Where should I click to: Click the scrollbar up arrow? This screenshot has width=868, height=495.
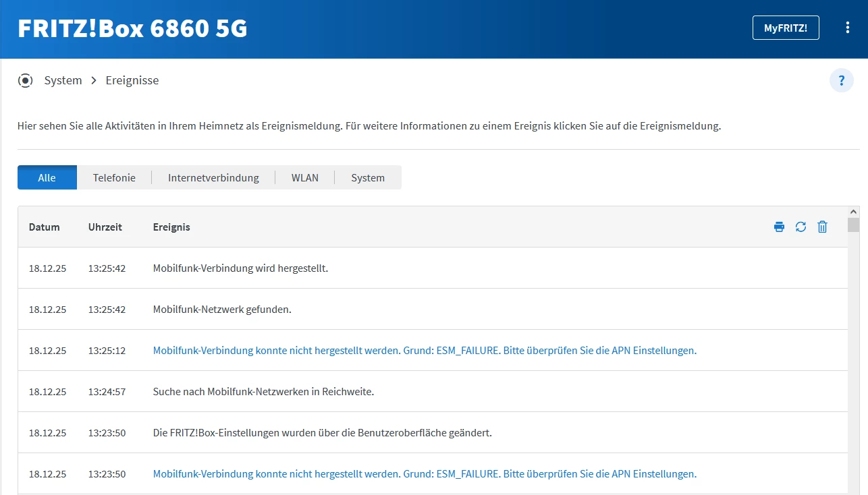tap(853, 211)
